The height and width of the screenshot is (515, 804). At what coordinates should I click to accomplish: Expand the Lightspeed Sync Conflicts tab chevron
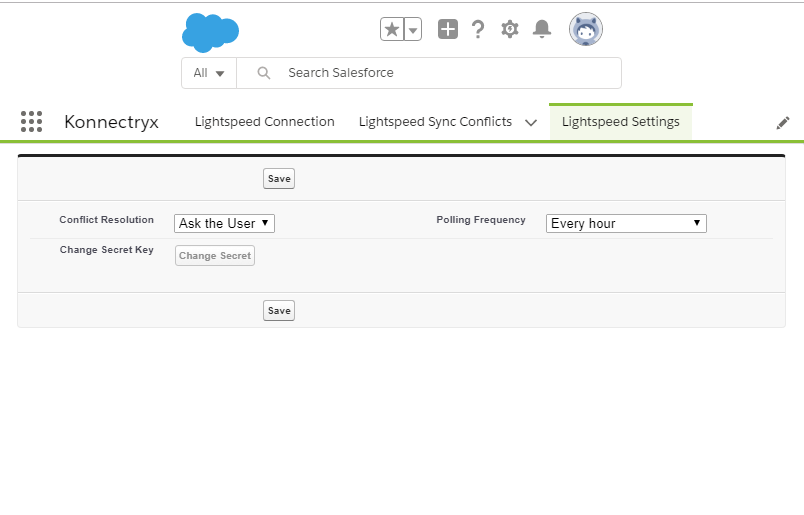(x=531, y=123)
